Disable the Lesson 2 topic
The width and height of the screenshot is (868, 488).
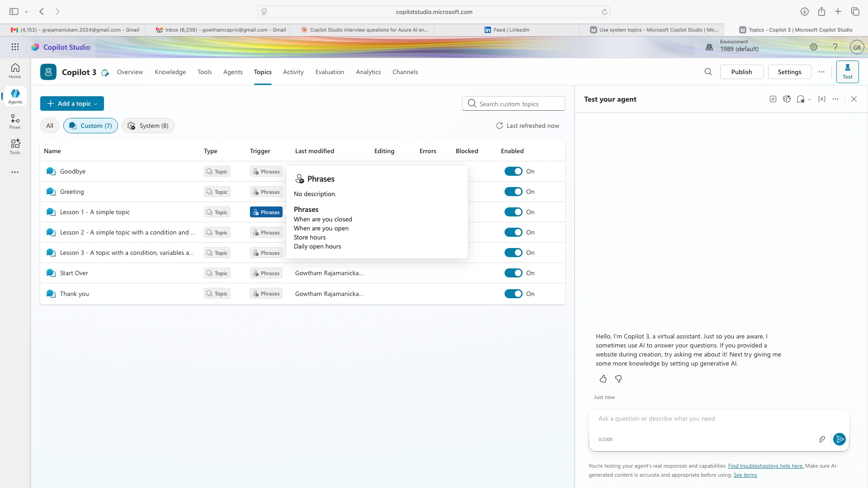(x=513, y=232)
